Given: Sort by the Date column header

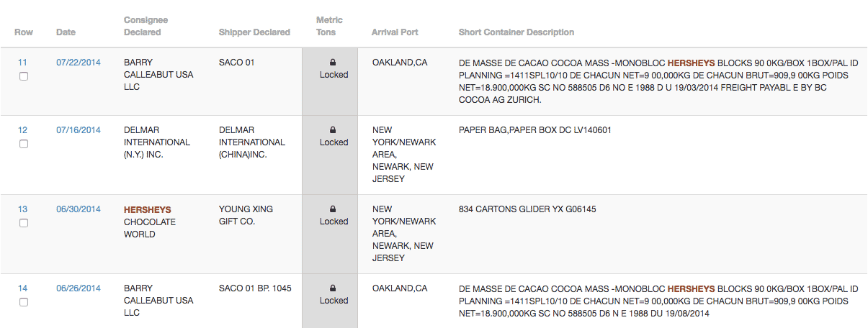Looking at the screenshot, I should (66, 32).
